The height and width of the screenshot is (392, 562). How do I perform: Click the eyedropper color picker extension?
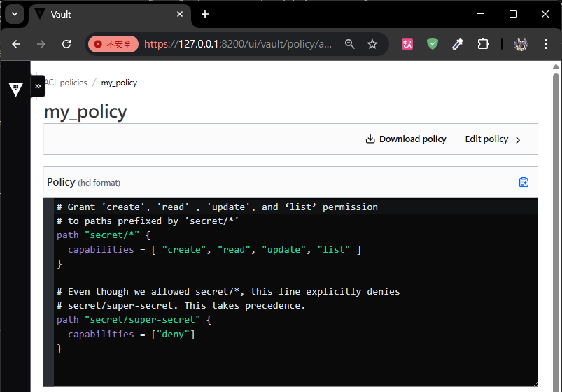[x=458, y=44]
